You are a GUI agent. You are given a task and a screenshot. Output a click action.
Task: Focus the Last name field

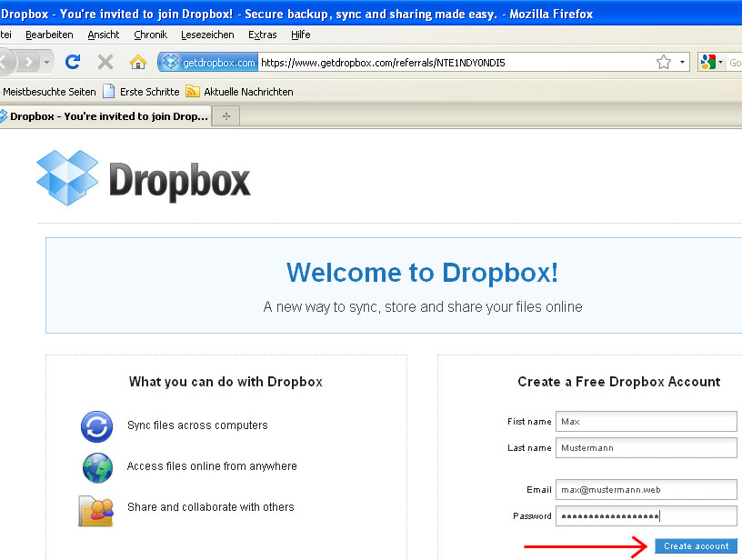[647, 448]
